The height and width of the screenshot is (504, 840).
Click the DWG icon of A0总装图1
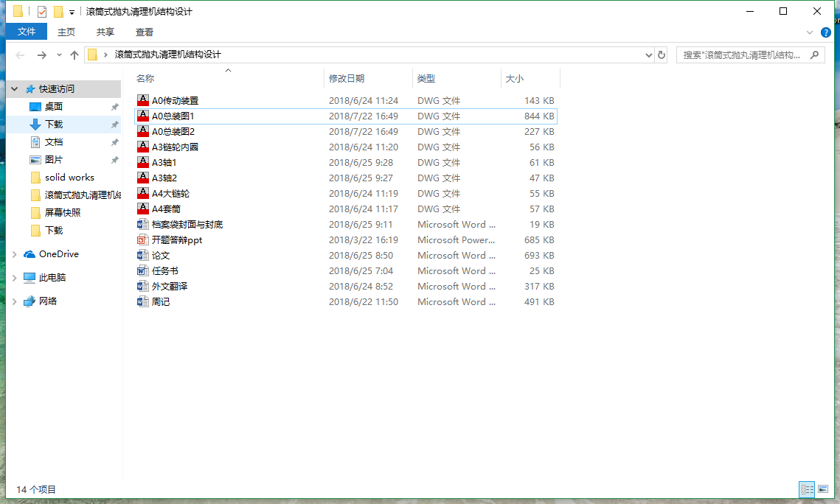point(142,116)
